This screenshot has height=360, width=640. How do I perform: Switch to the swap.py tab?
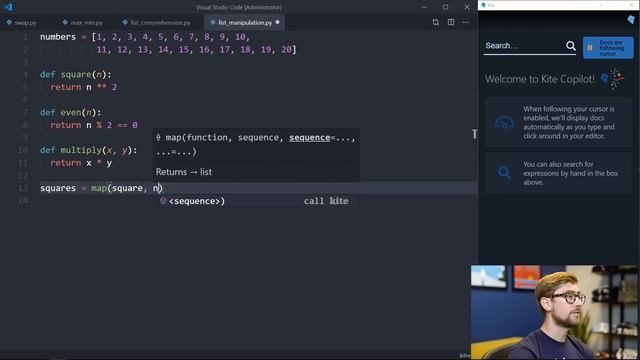tap(22, 22)
